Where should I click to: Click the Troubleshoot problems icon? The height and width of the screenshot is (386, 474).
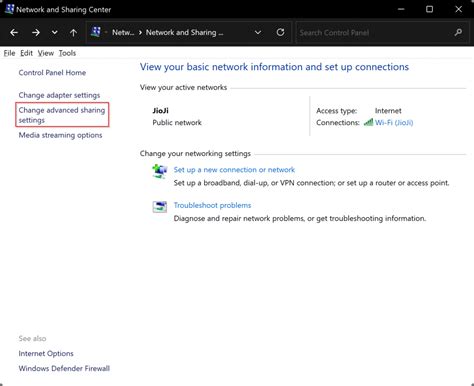point(160,207)
